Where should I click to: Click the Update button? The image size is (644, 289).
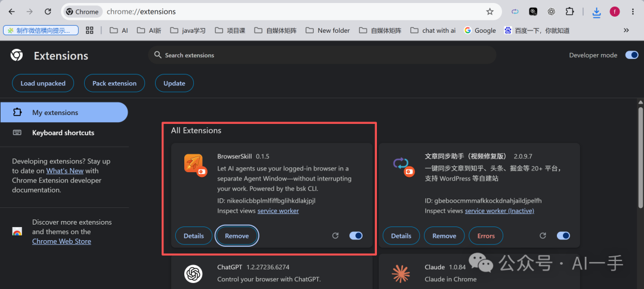pos(174,83)
